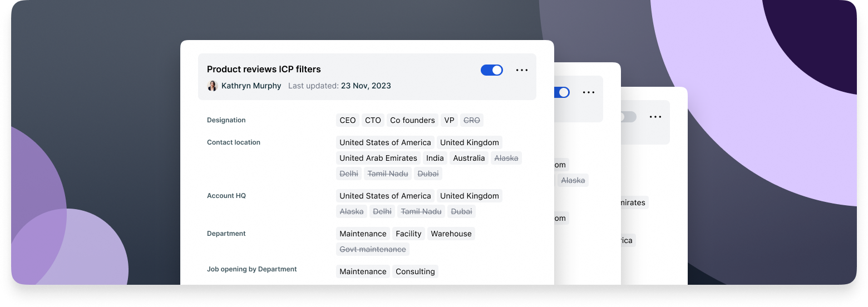Open the three-dot menu on the rearmost card
The height and width of the screenshot is (307, 868).
[655, 117]
